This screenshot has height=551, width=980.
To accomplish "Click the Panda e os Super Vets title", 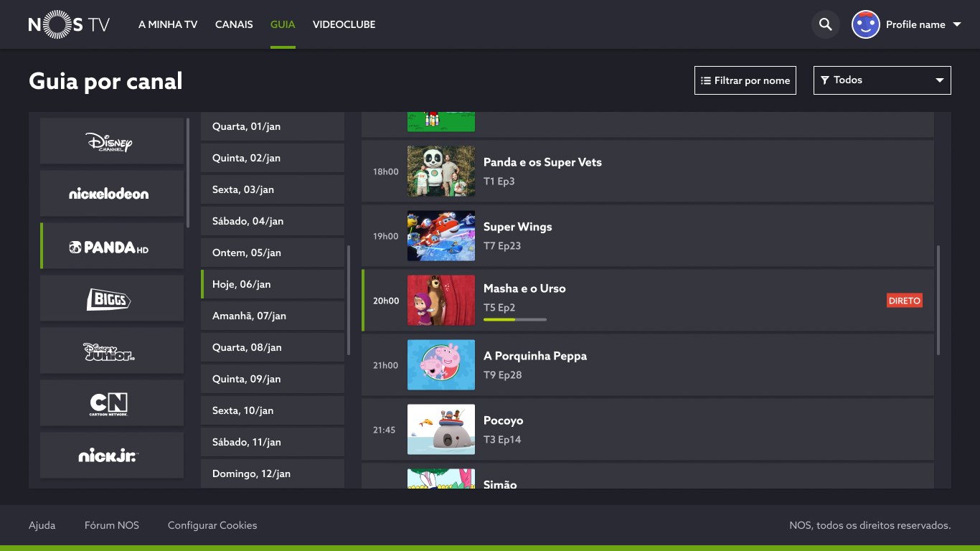I will (x=542, y=163).
